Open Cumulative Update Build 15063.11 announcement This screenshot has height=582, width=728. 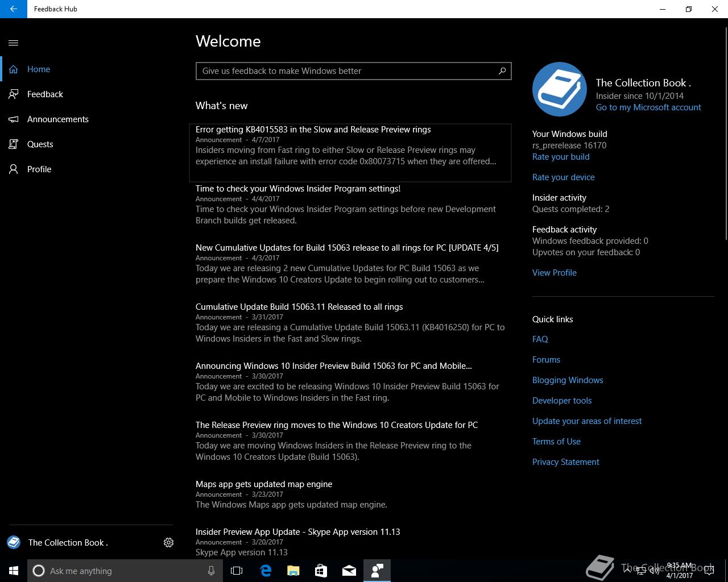(350, 323)
